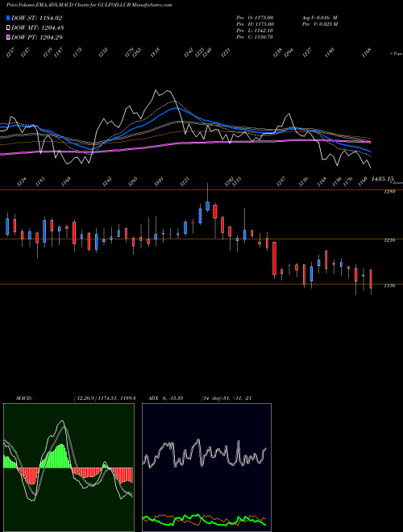This screenshot has height=532, width=403.
Task: Select the 'DOW MT: 1204.48' legend text
Action: coord(38,27)
